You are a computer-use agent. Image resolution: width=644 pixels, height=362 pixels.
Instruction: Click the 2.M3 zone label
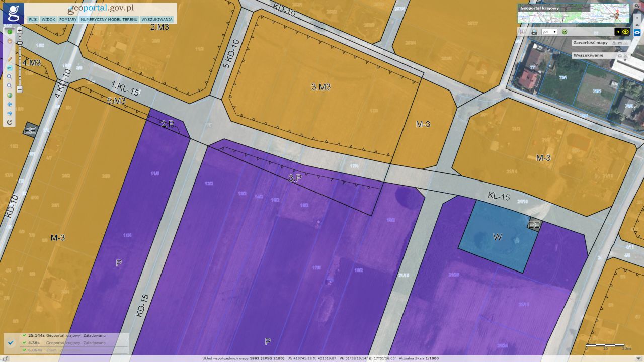point(159,27)
